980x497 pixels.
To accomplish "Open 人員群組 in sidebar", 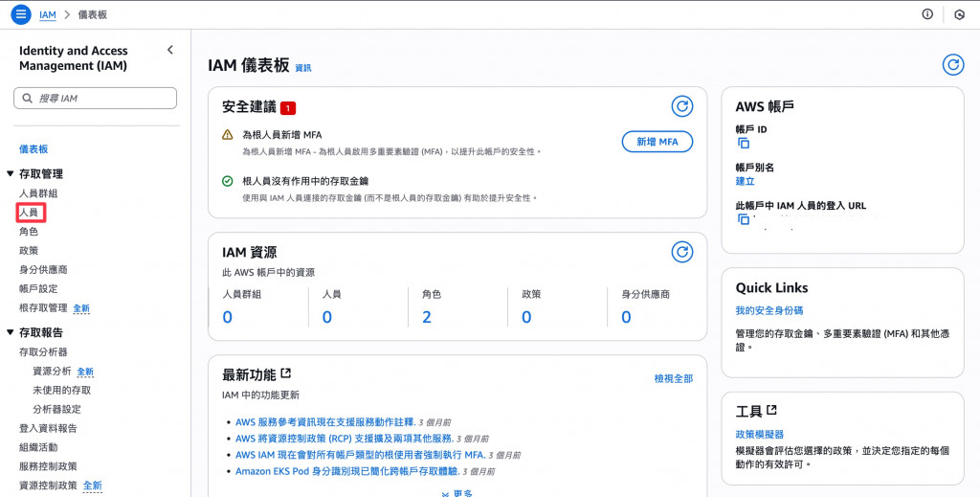I will click(x=38, y=193).
